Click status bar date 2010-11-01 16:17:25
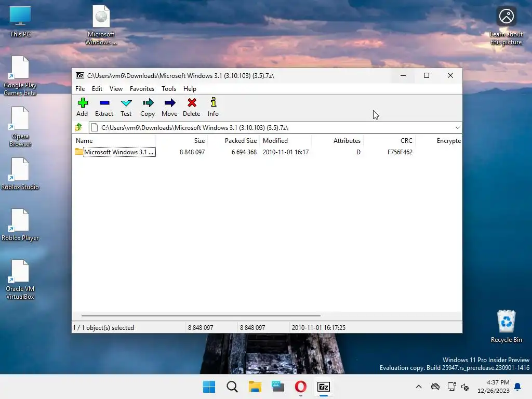This screenshot has height=399, width=532. tap(318, 328)
